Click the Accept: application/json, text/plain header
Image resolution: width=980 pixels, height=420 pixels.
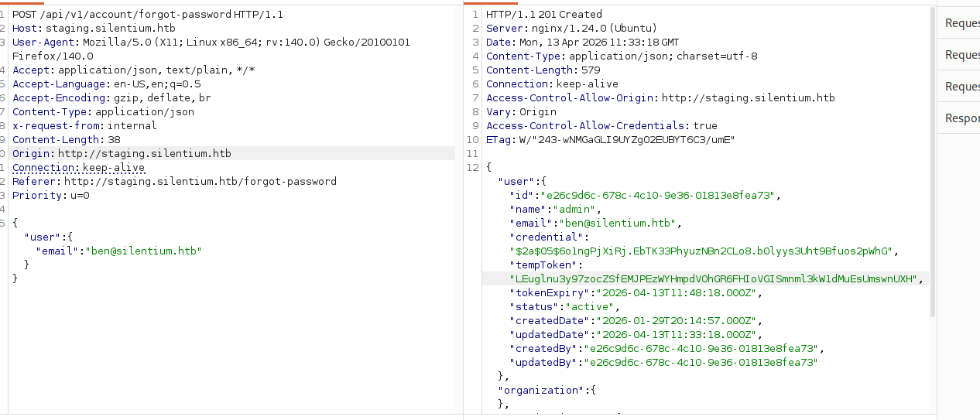134,70
